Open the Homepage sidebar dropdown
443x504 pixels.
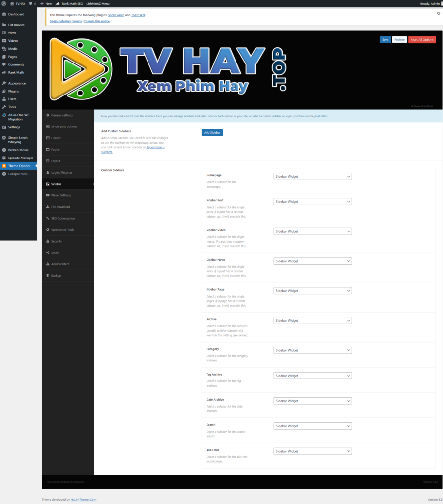click(x=312, y=177)
